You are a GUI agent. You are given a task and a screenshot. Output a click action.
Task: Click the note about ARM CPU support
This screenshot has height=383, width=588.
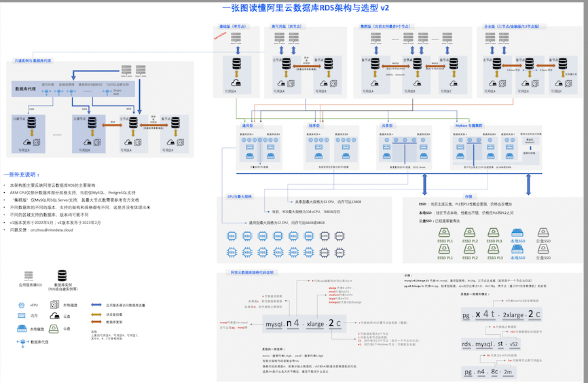click(x=73, y=192)
